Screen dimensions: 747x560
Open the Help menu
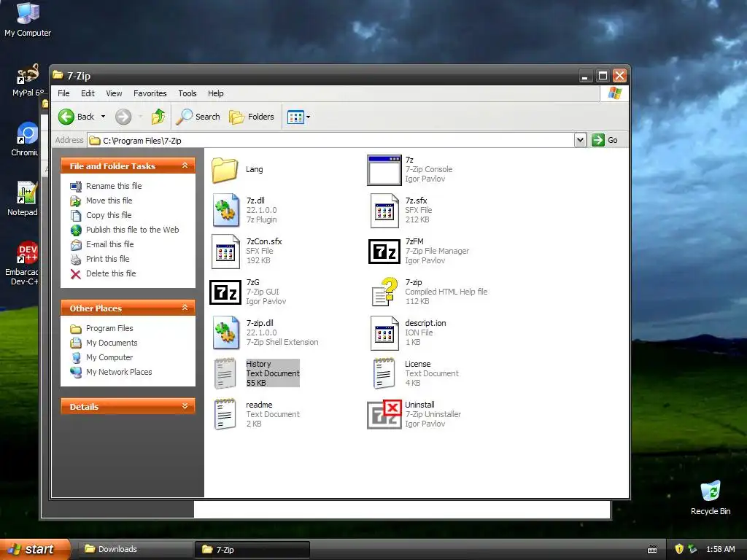215,93
